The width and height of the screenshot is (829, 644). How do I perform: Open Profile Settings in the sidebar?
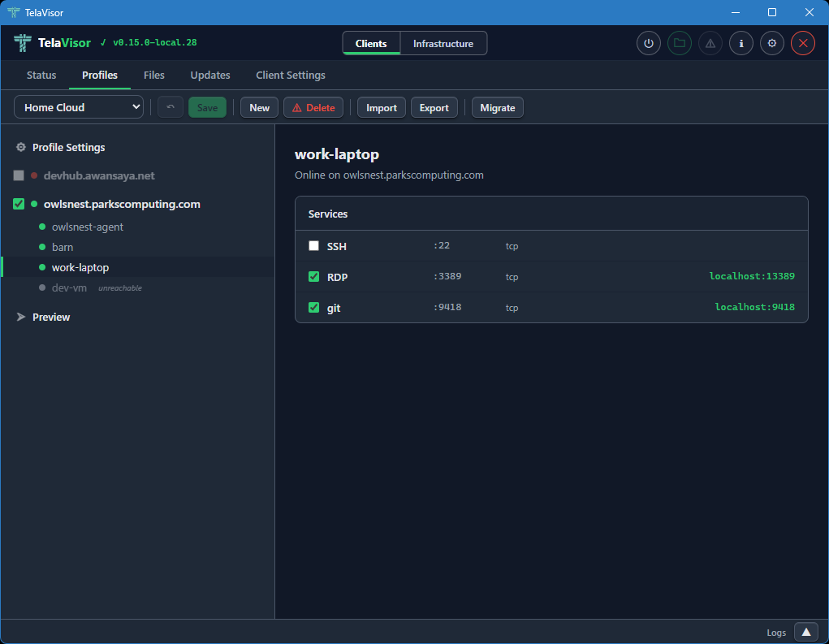pos(68,148)
